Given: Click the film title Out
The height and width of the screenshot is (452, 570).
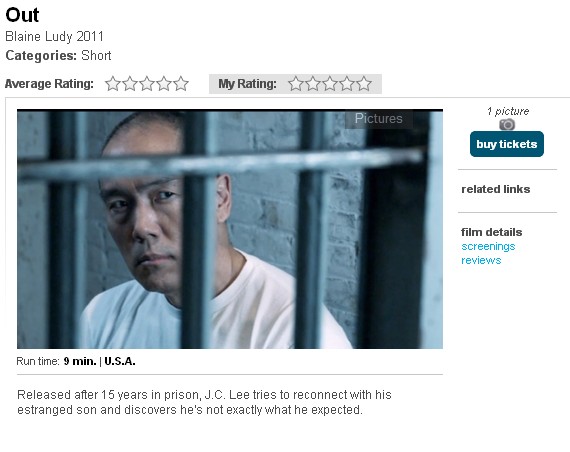Looking at the screenshot, I should pyautogui.click(x=22, y=15).
